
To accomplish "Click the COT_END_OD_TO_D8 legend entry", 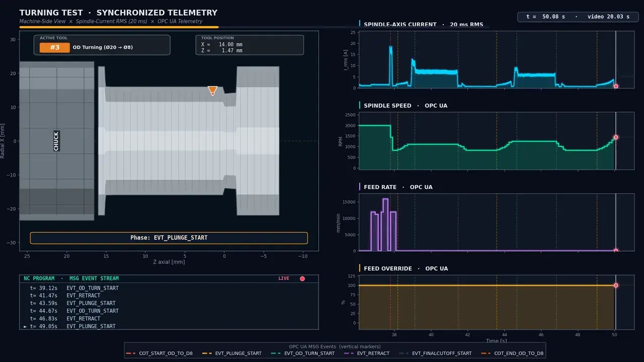I will (x=512, y=353).
